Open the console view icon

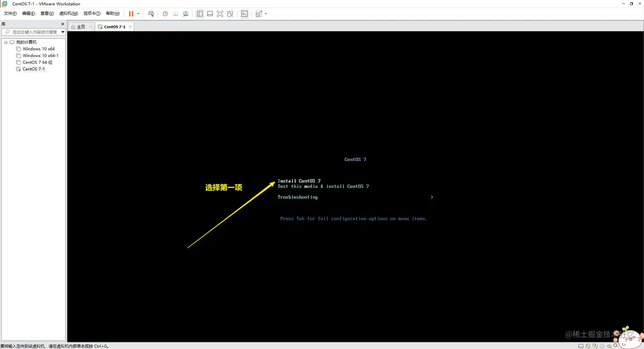tap(244, 14)
